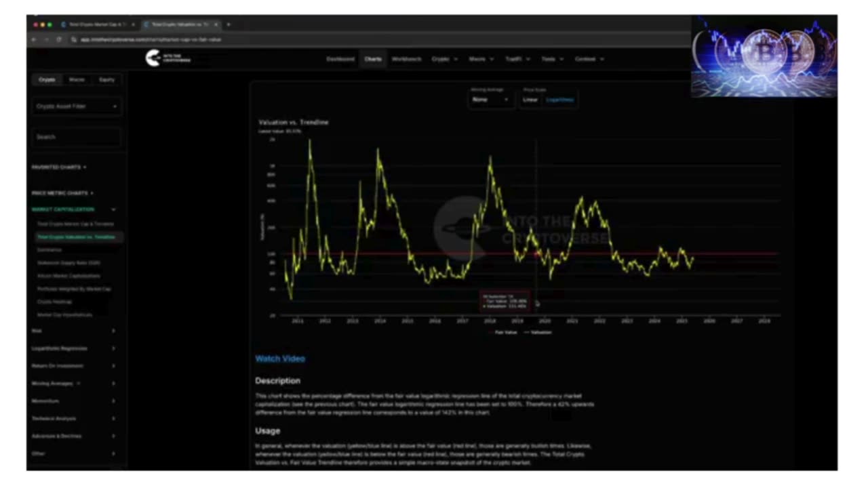Expand the Crypto navigation menu
This screenshot has height=488, width=868.
click(x=444, y=59)
